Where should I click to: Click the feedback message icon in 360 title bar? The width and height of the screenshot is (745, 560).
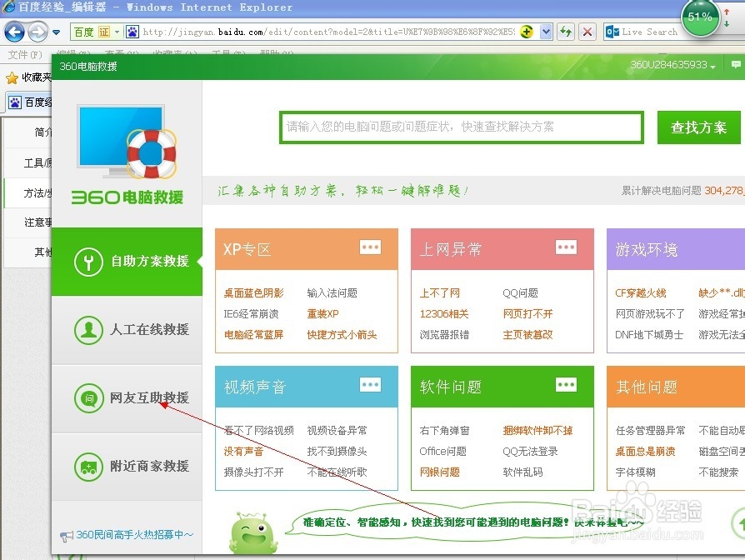(x=736, y=65)
